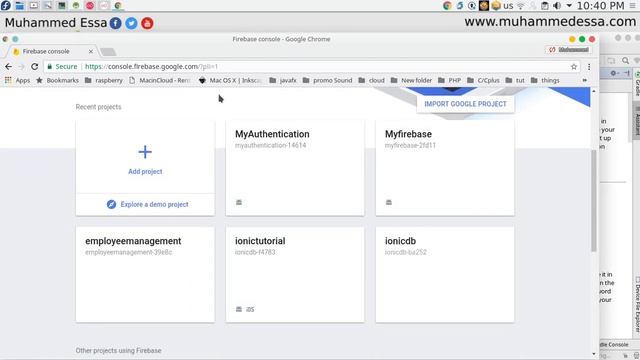Open the things bookmark folder
640x360 pixels.
545,80
